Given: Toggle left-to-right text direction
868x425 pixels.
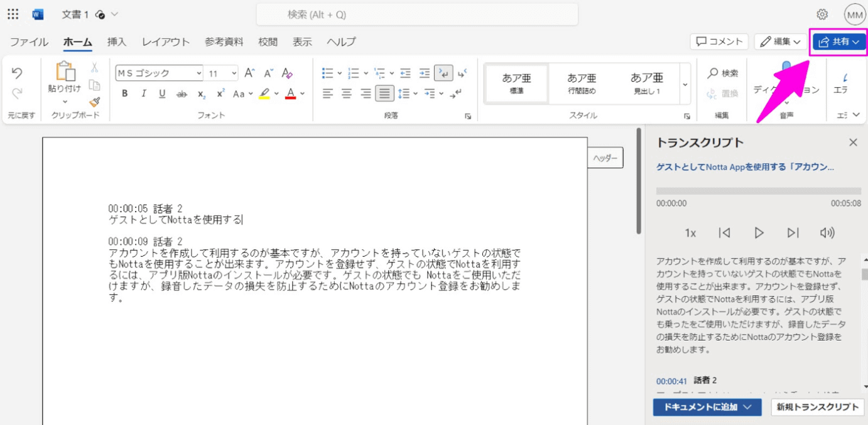Looking at the screenshot, I should pos(443,73).
